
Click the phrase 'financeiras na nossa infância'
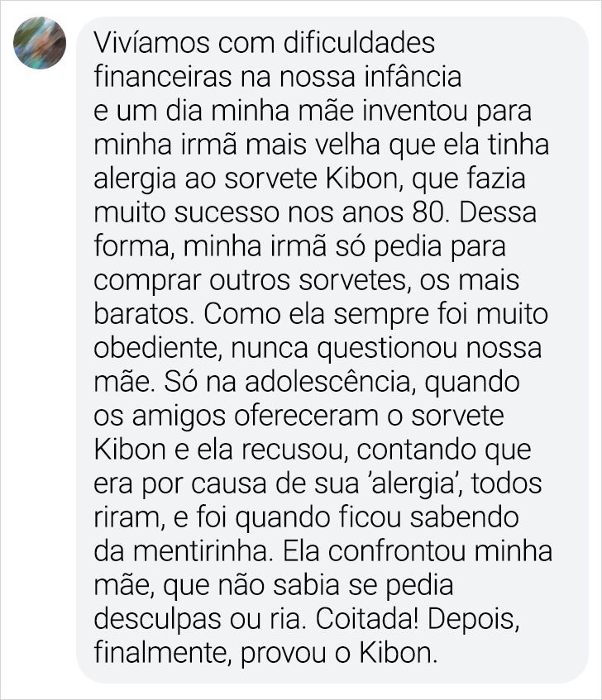[x=277, y=77]
